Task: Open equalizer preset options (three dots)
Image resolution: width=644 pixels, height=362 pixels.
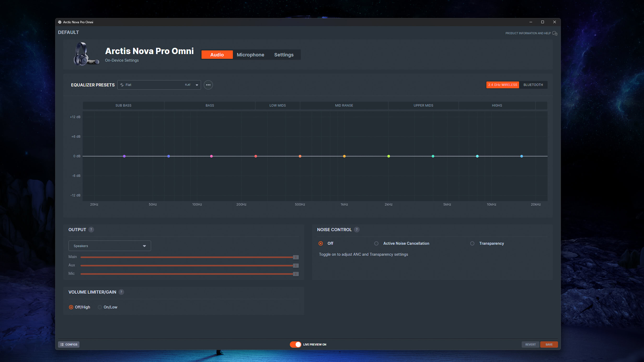Action: tap(208, 85)
